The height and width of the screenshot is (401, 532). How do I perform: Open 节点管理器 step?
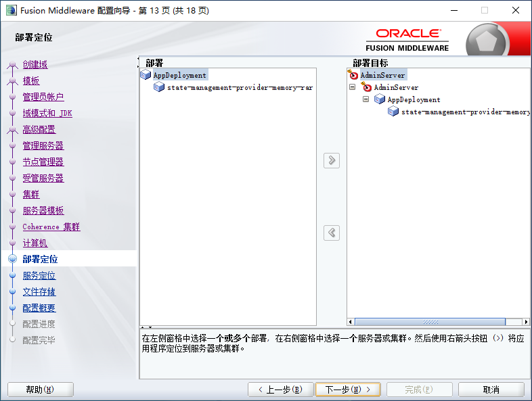[43, 162]
